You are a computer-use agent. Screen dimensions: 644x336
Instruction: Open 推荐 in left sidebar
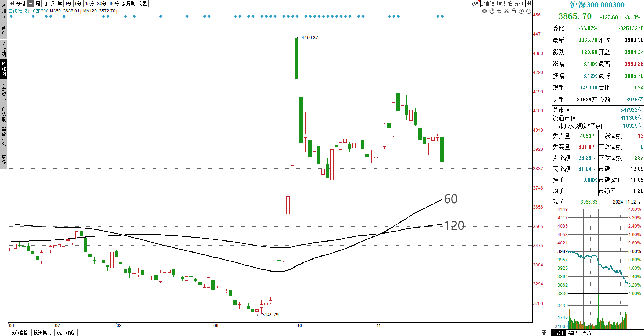(4, 14)
